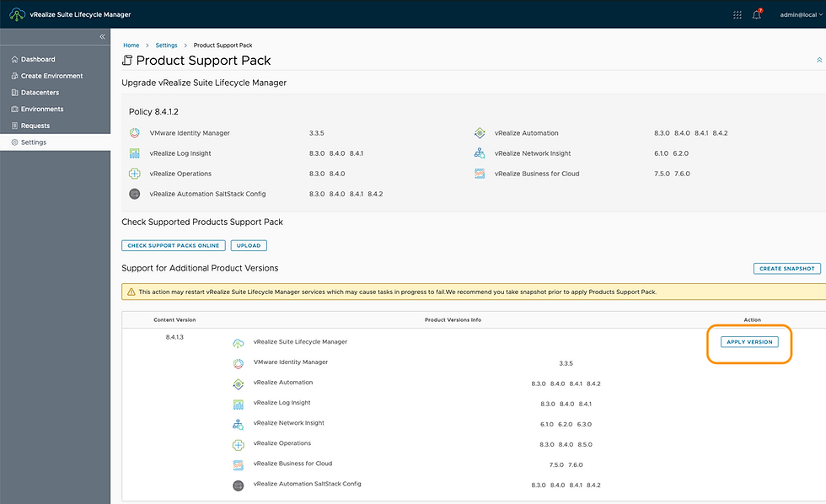Click Apply Version for 8.4.1.3
The height and width of the screenshot is (504, 826).
click(x=749, y=342)
